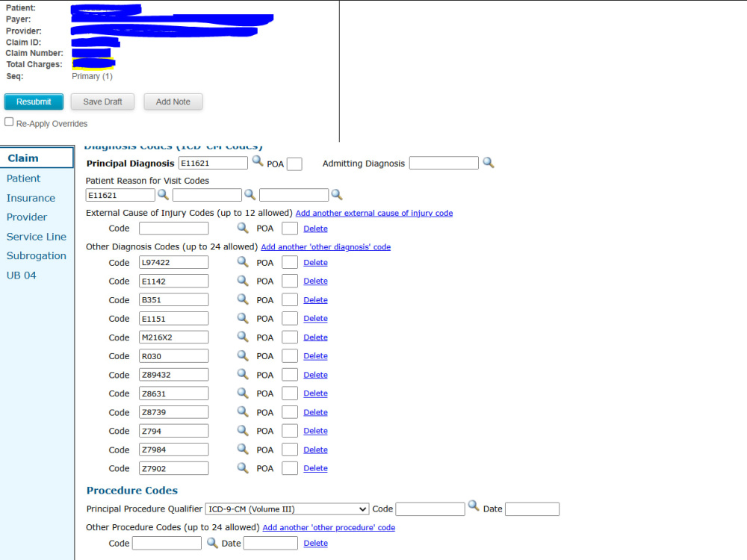The width and height of the screenshot is (747, 560).
Task: Click POA box for External Cause code
Action: 290,228
